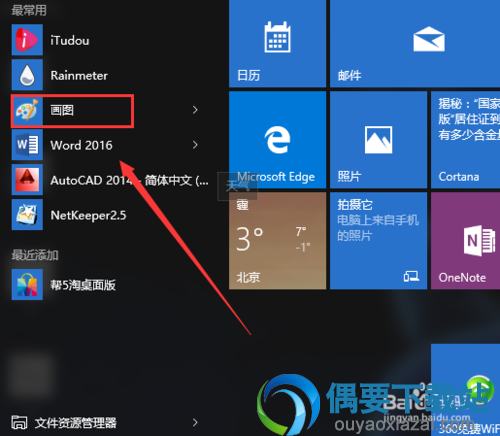500x436 pixels.
Task: Open the 帮5淘桌面版 icon
Action: point(27,285)
